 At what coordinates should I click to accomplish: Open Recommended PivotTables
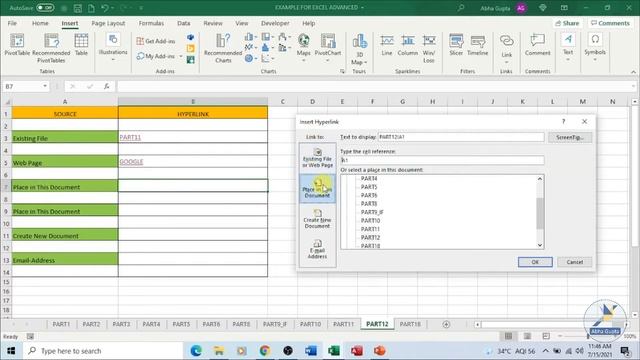coord(51,48)
